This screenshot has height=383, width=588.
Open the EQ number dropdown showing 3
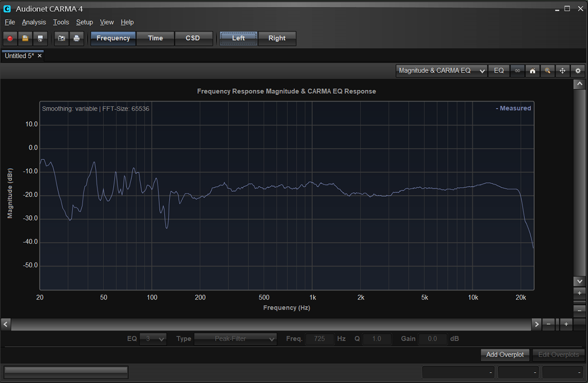(153, 338)
